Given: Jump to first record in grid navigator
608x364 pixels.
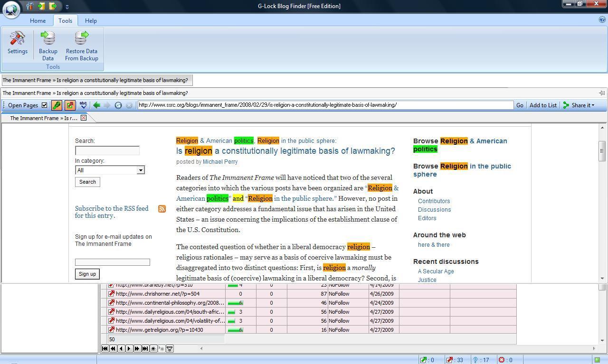Looking at the screenshot, I should (105, 349).
